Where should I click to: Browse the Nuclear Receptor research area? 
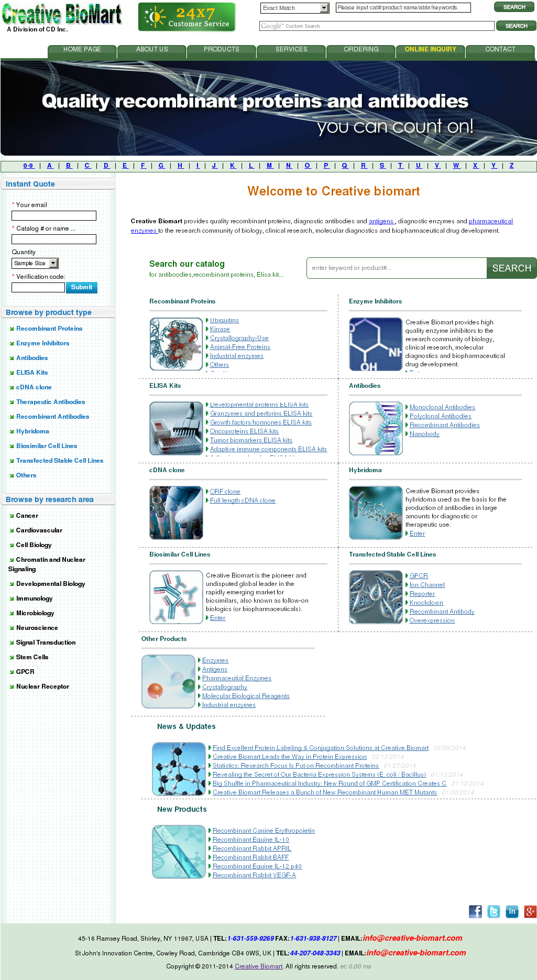(x=42, y=687)
